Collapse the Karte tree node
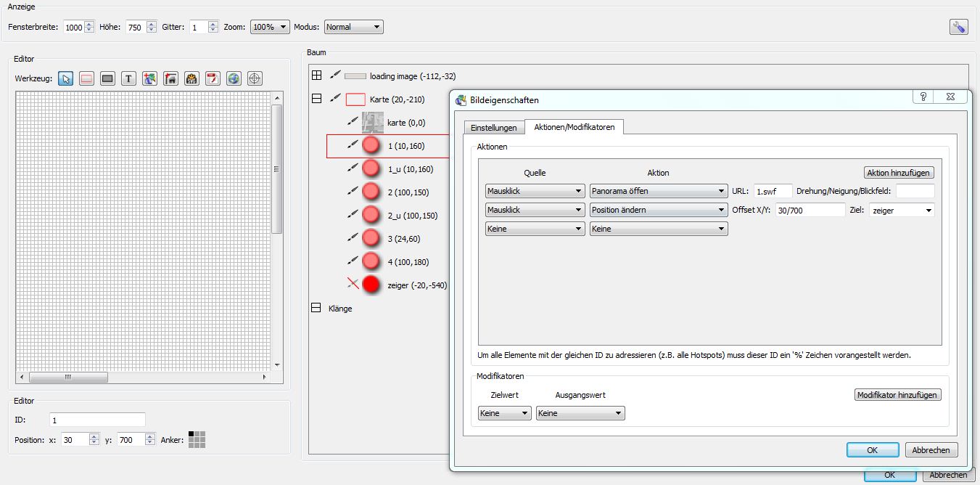The width and height of the screenshot is (980, 485). pyautogui.click(x=316, y=99)
